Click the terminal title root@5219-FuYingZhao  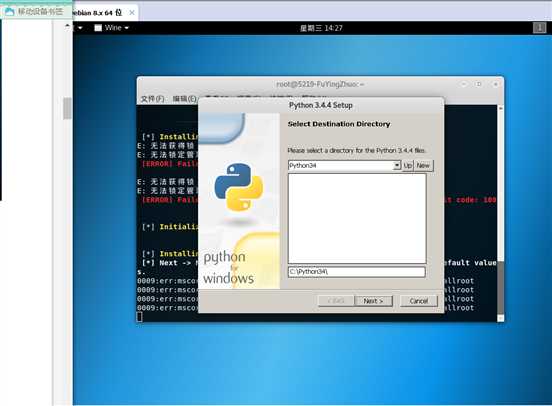click(x=320, y=84)
